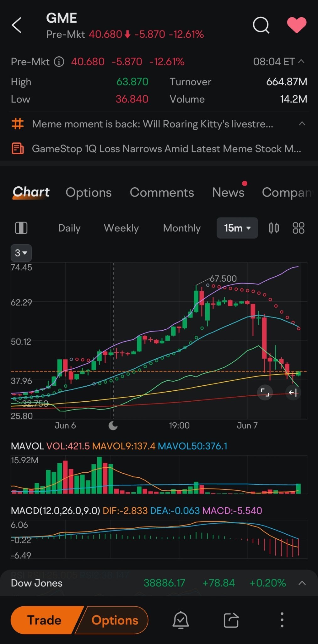Jump to latest candle arrow icon
The height and width of the screenshot is (644, 318).
293,392
